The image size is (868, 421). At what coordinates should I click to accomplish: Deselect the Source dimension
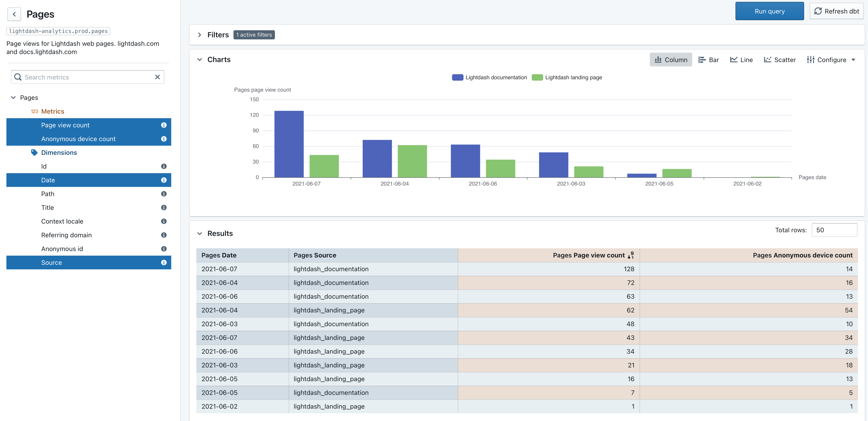pos(89,262)
